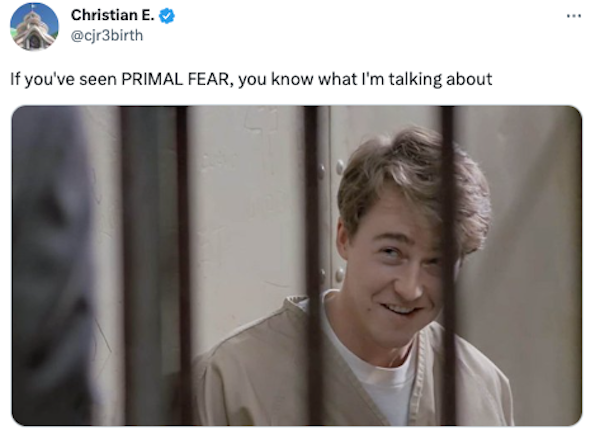Click the checkmark icon beside Christian E.

click(x=167, y=16)
